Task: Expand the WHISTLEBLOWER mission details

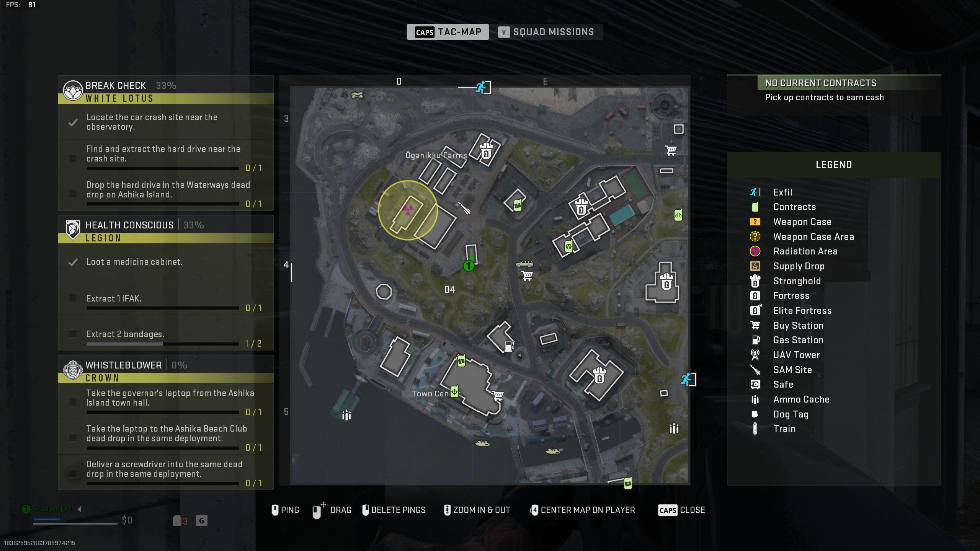Action: pyautogui.click(x=123, y=365)
